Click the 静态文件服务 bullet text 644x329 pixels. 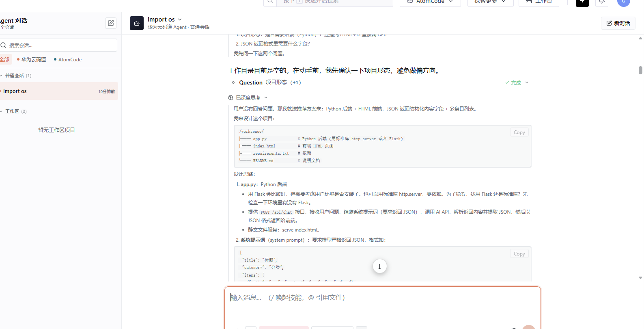click(284, 230)
